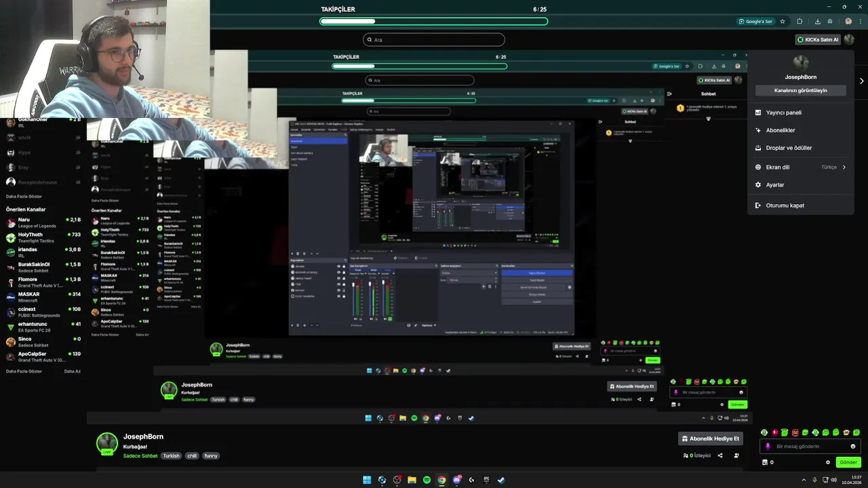Click the Gönder send button in chat
Screen dimensions: 868x488
tap(848, 462)
